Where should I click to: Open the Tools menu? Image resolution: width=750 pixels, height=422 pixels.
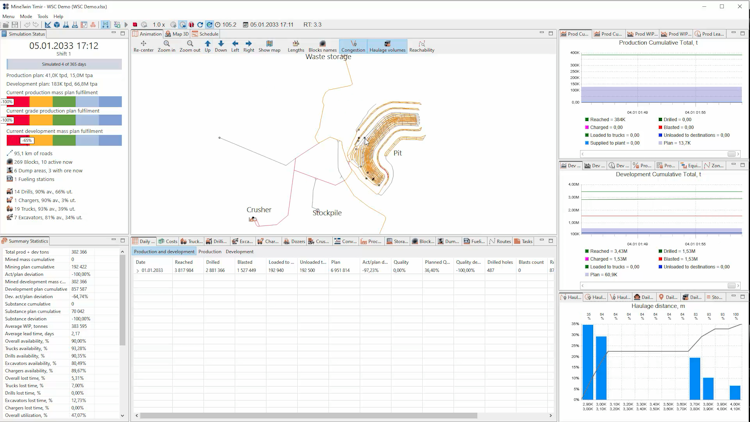(43, 16)
